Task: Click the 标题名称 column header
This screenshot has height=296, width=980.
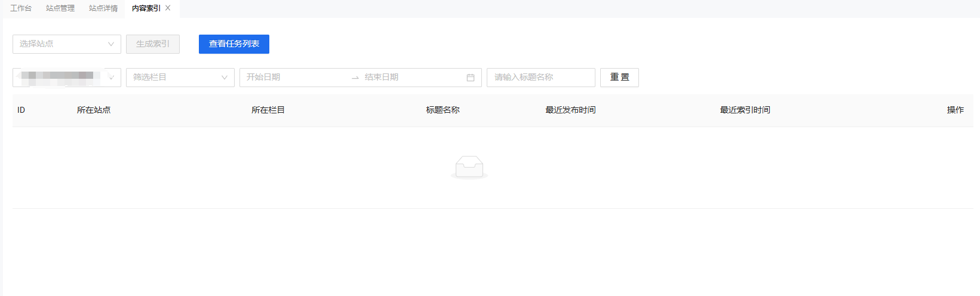Action: [443, 110]
